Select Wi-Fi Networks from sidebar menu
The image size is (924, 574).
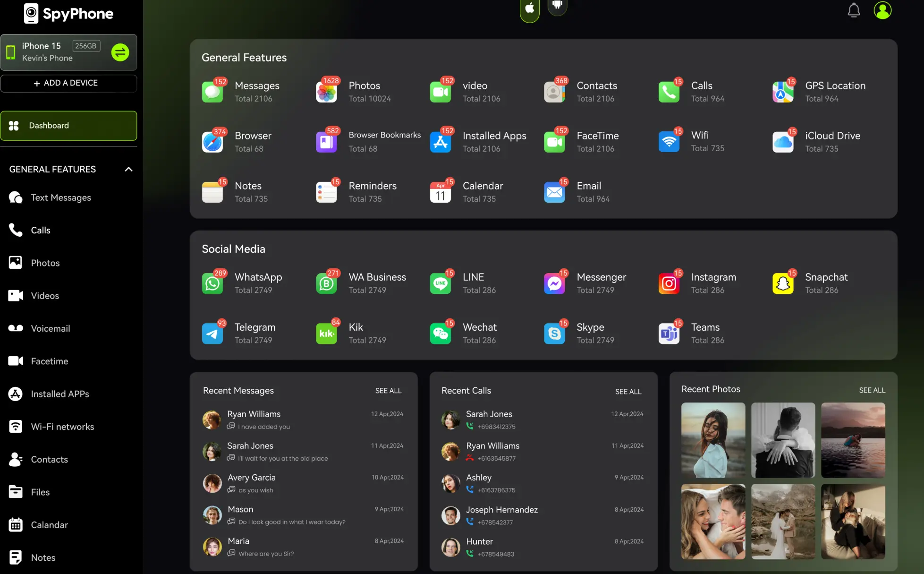tap(62, 426)
